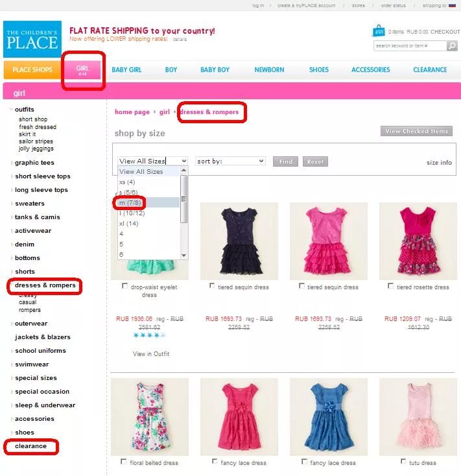Expand the outfits category arrow
The height and width of the screenshot is (476, 461).
tap(11, 110)
